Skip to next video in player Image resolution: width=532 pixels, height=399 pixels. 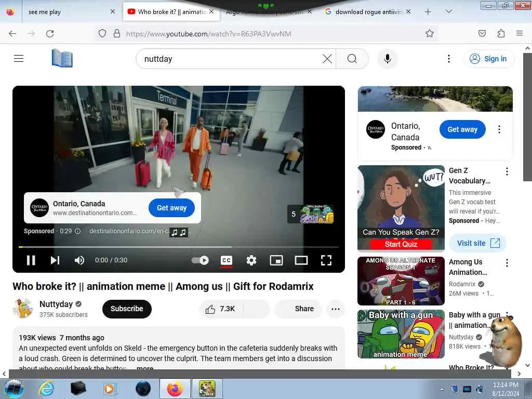point(55,260)
